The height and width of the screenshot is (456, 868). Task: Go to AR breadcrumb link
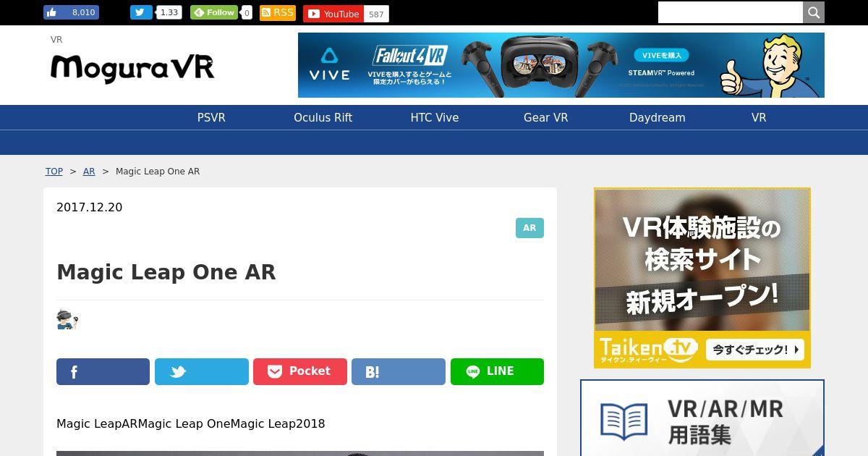pyautogui.click(x=89, y=172)
